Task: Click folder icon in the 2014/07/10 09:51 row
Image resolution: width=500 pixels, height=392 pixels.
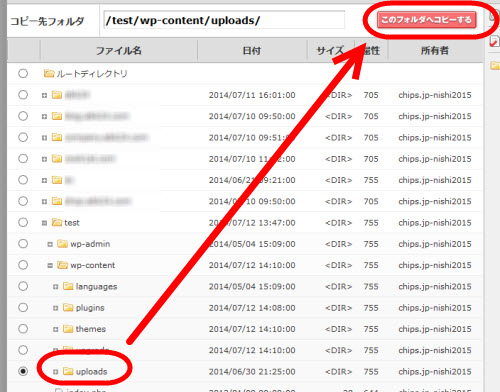Action: click(57, 137)
